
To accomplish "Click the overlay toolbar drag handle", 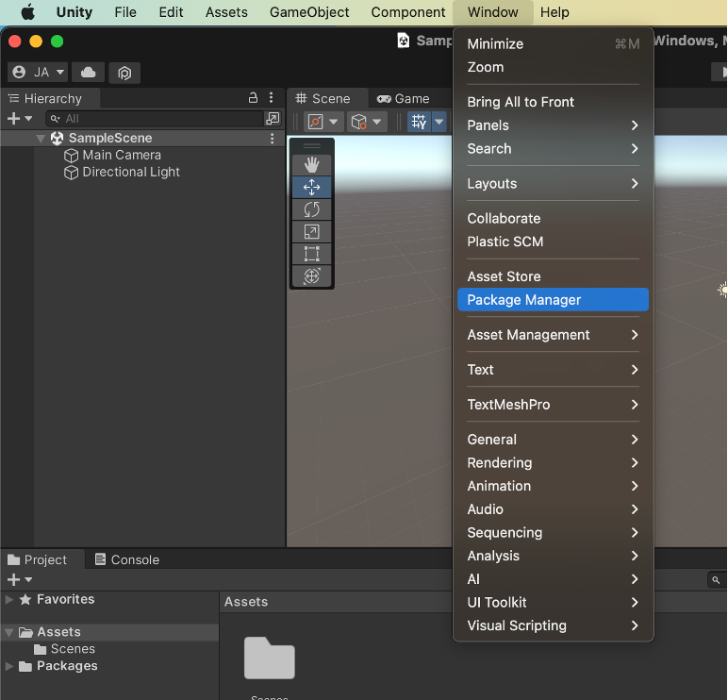I will [x=311, y=146].
